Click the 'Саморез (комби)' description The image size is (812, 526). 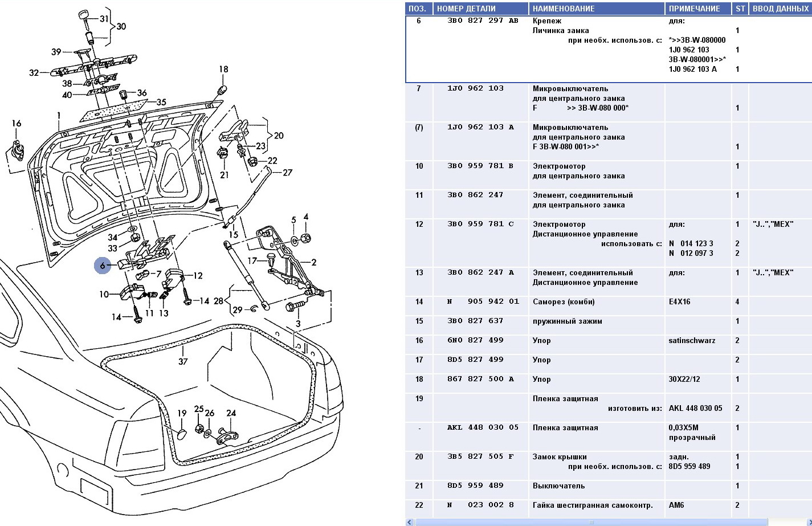564,302
